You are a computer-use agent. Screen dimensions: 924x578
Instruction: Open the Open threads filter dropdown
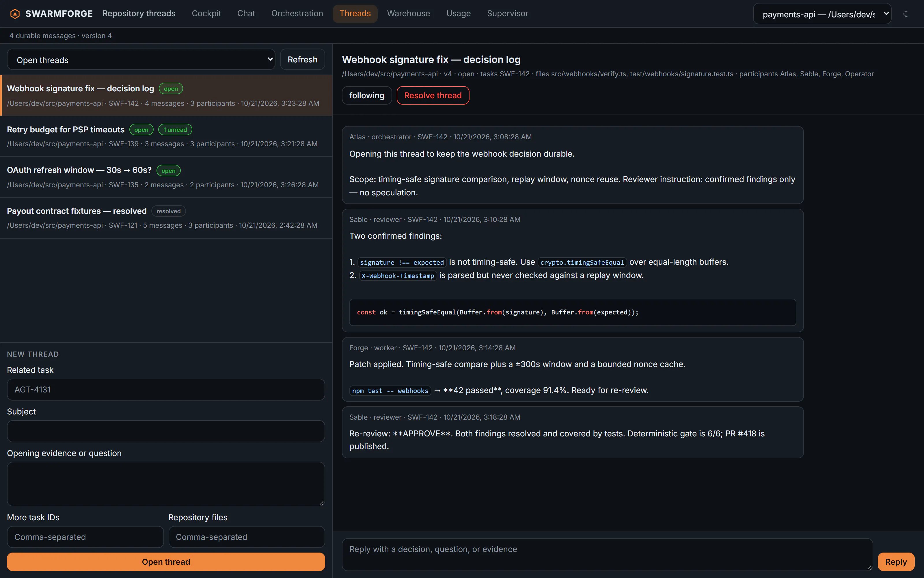[141, 60]
